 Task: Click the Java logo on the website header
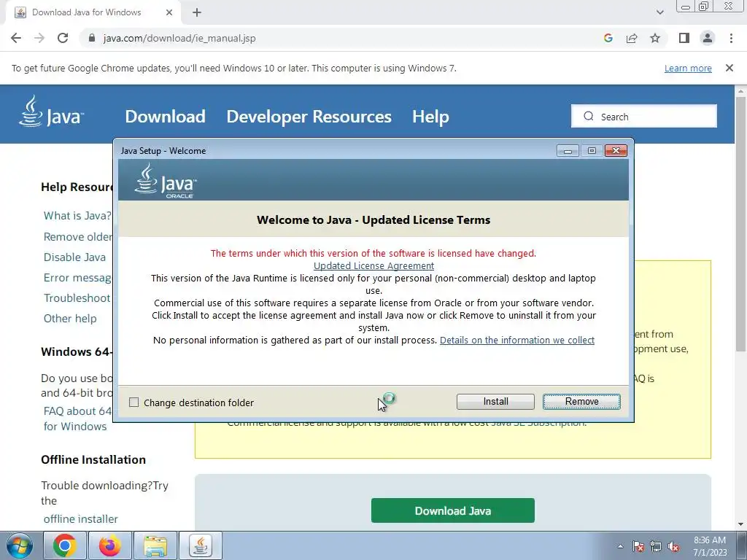(x=52, y=112)
